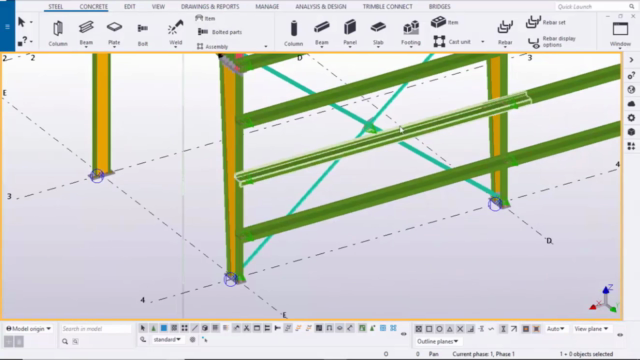Open the Auto snap depth dropdown

(556, 329)
